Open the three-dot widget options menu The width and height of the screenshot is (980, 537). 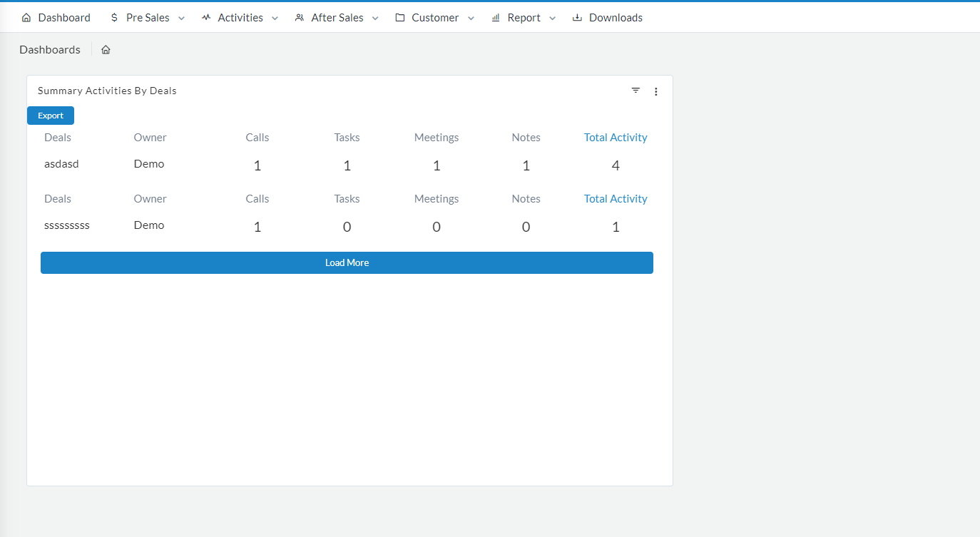coord(656,91)
